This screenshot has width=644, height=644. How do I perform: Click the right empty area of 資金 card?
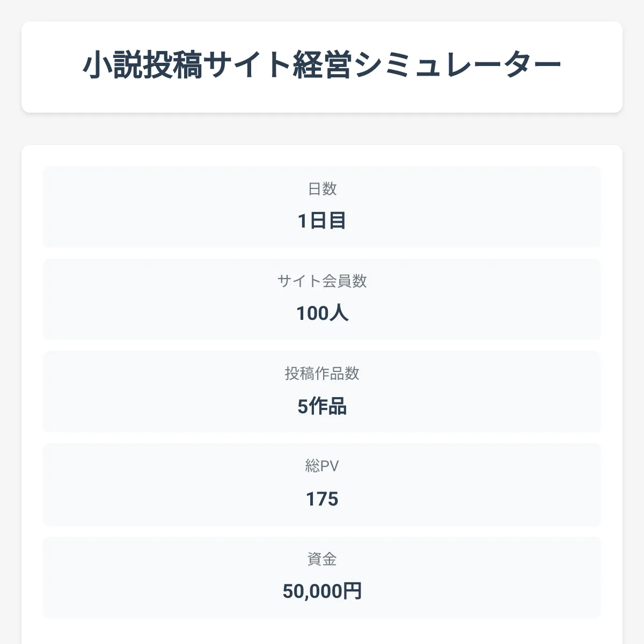pos(510,577)
